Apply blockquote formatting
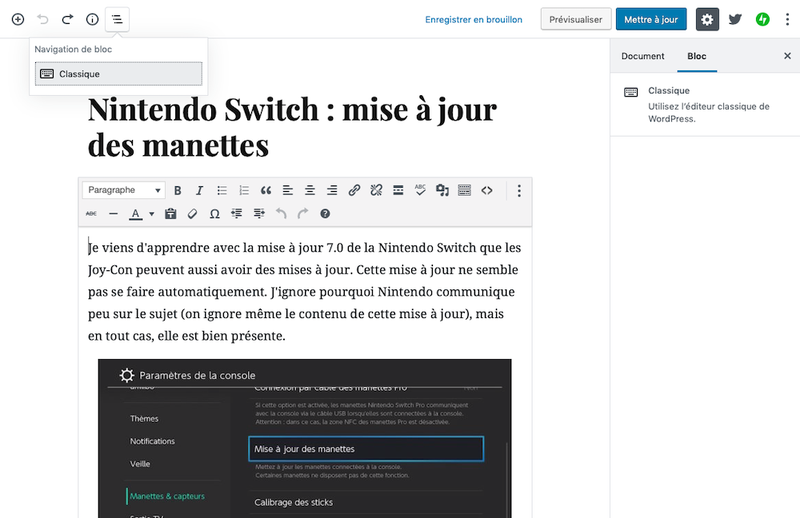Screen dimensions: 800x518 (266, 190)
